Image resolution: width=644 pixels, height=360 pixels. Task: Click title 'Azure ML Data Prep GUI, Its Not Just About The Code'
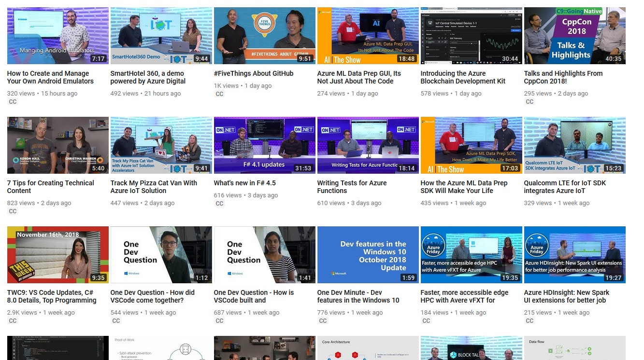click(x=359, y=77)
